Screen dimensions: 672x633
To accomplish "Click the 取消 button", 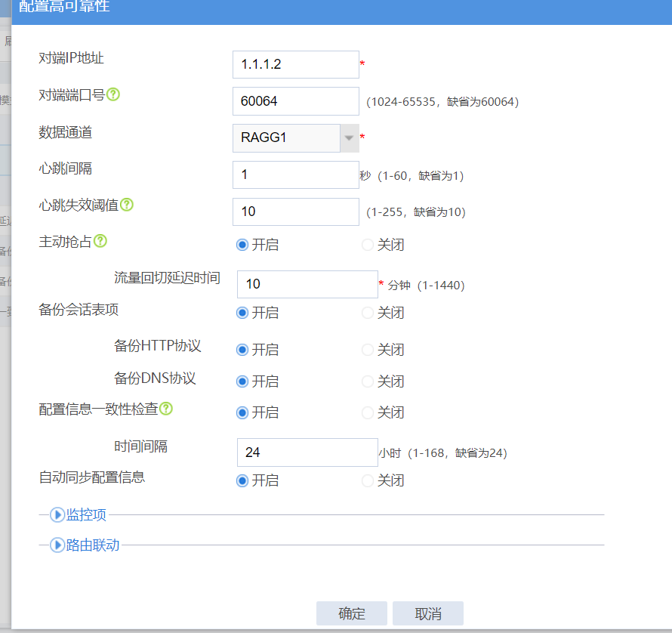I will tap(427, 613).
